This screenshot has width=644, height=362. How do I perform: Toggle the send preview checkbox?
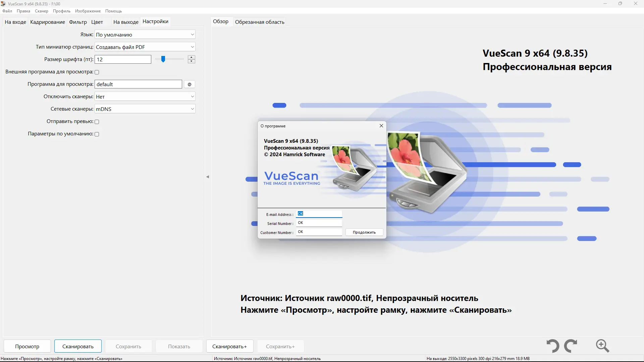[x=97, y=122]
